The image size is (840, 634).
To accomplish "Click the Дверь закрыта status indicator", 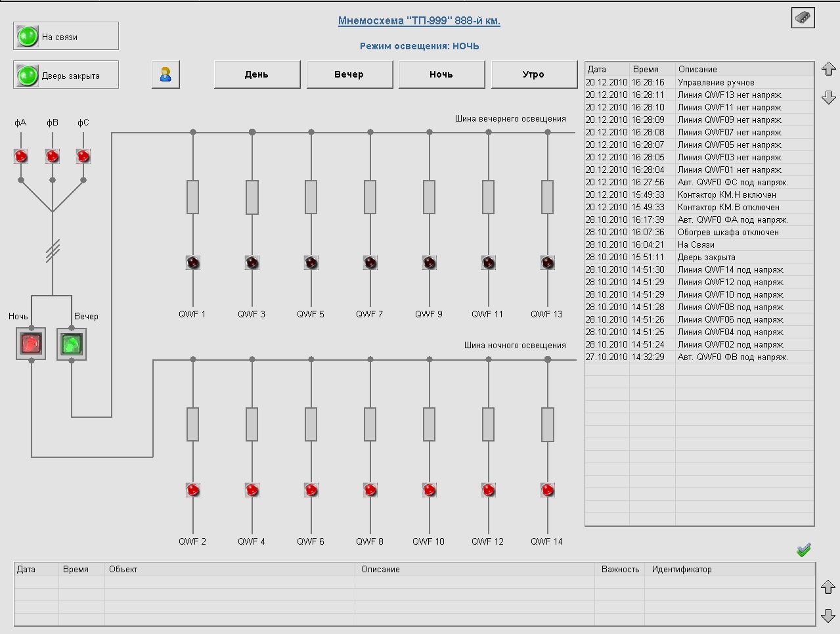I will (x=66, y=75).
